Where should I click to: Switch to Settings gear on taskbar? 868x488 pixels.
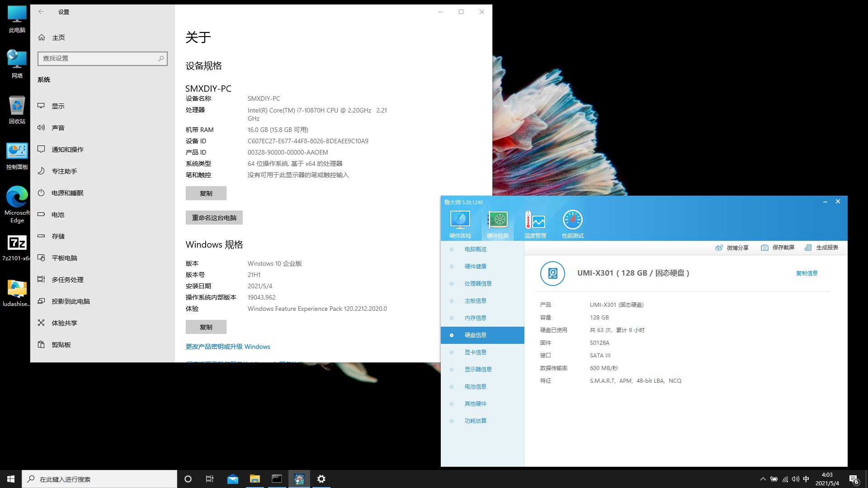(x=321, y=479)
